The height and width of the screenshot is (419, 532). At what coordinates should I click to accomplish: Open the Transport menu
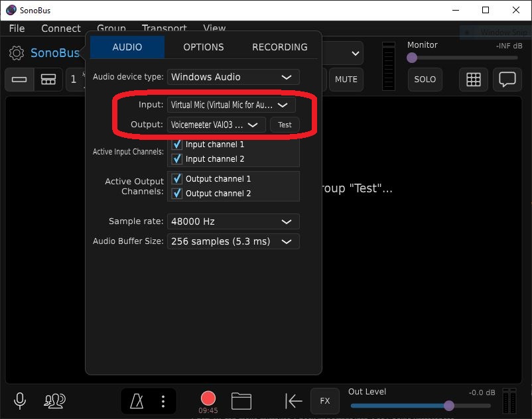pyautogui.click(x=165, y=28)
